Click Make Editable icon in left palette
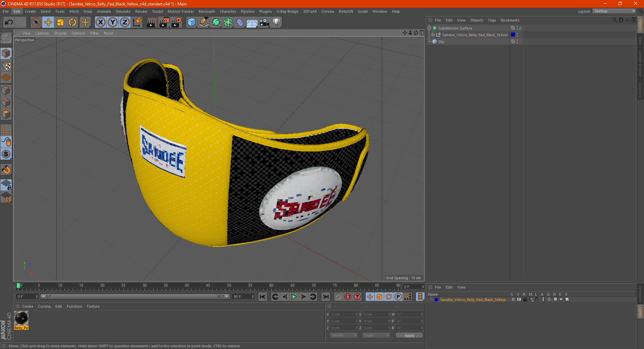 point(6,38)
